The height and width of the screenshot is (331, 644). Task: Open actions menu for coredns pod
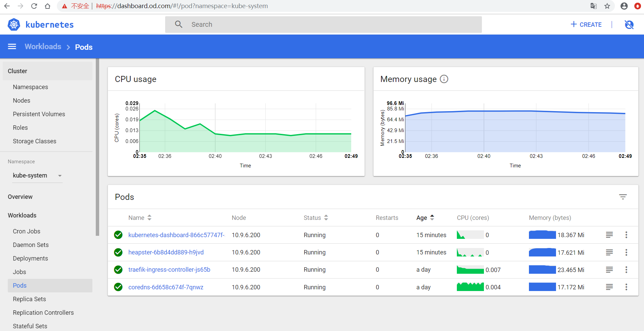click(x=626, y=287)
